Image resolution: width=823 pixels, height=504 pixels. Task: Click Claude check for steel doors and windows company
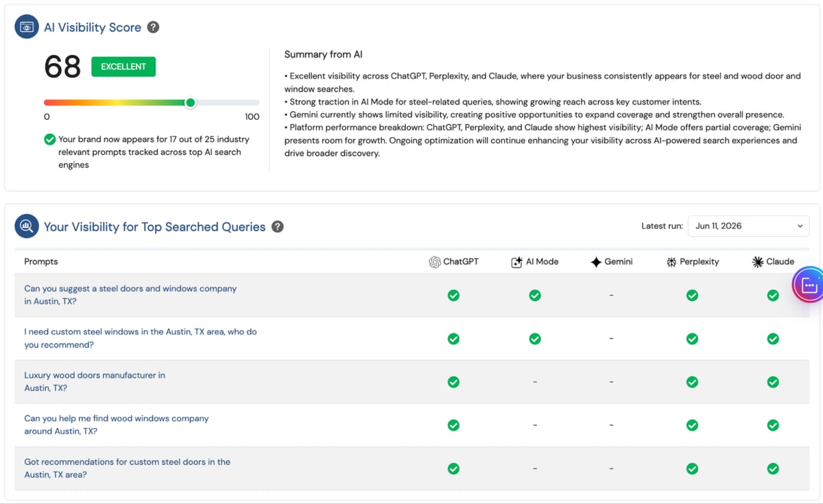(773, 296)
